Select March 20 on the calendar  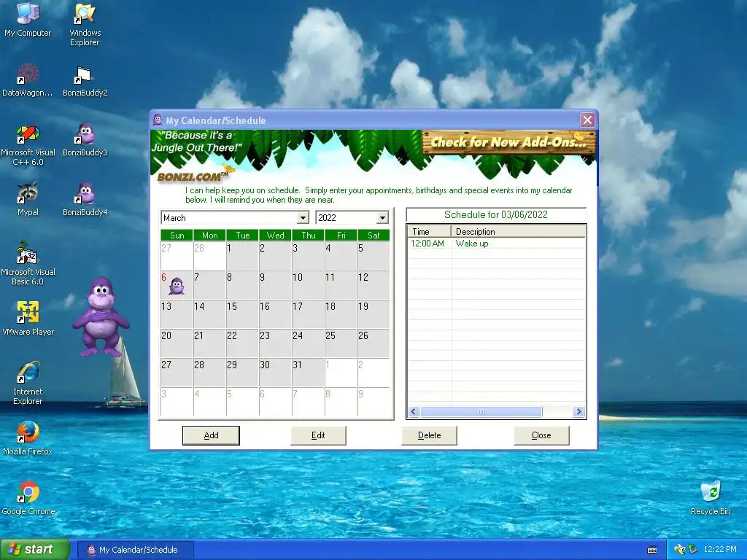tap(177, 343)
